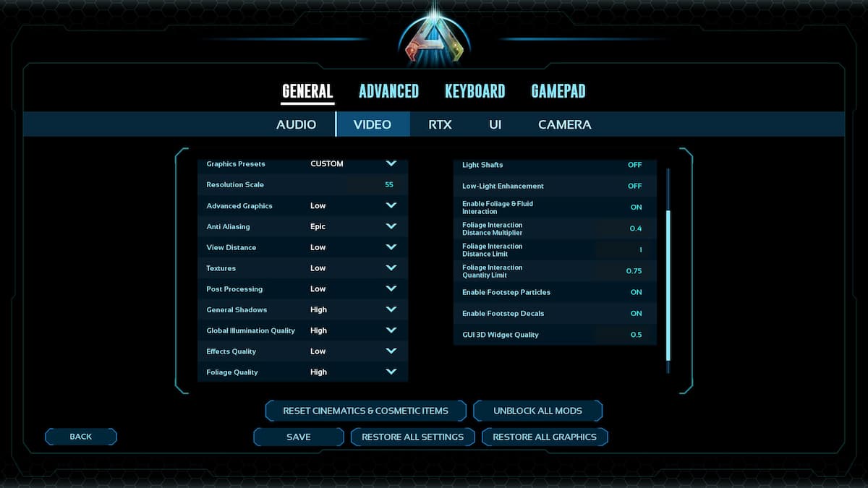Open the Textures quality dropdown
The height and width of the screenshot is (488, 868).
391,268
